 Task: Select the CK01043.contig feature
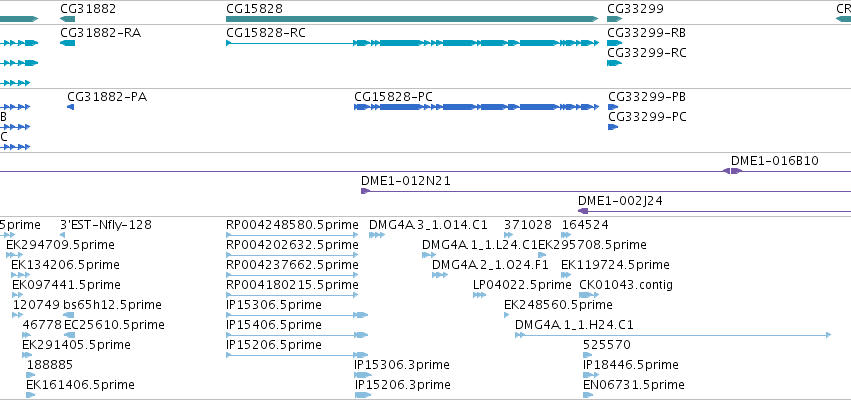[587, 295]
